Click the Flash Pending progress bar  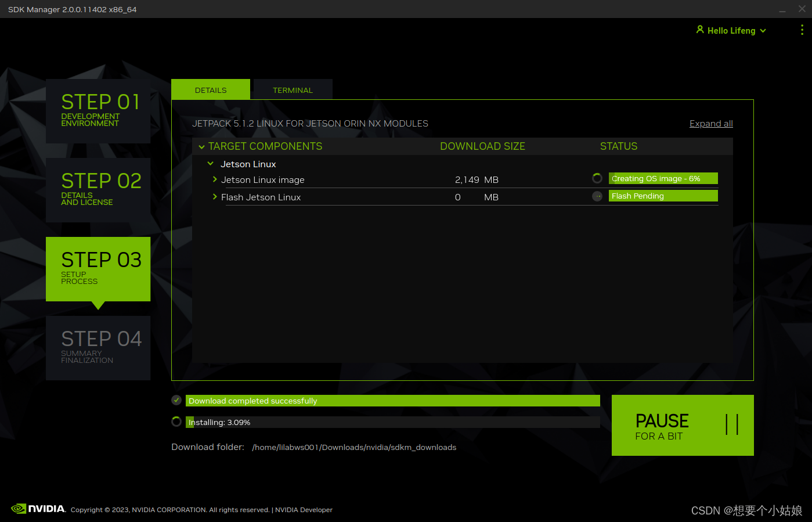(x=663, y=196)
